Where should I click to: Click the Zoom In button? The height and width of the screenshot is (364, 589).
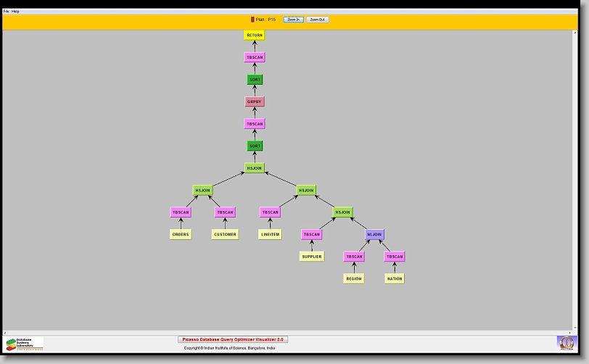tap(293, 20)
